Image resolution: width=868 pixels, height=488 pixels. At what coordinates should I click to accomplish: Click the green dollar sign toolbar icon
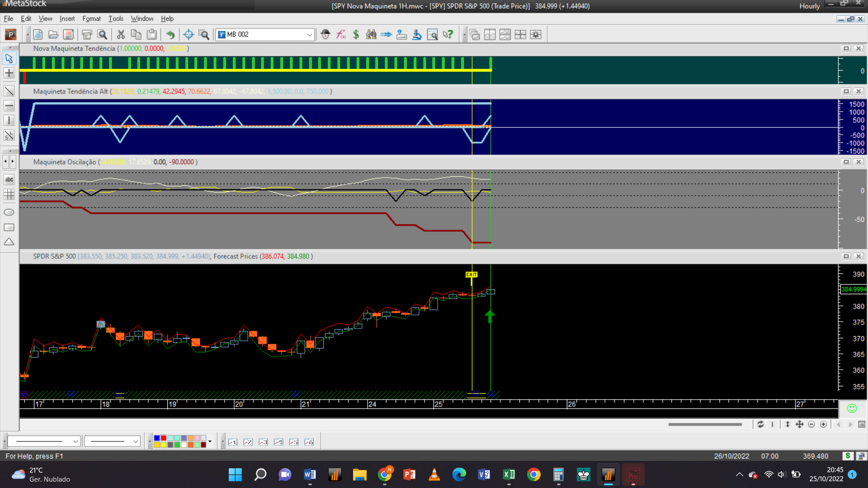(356, 34)
